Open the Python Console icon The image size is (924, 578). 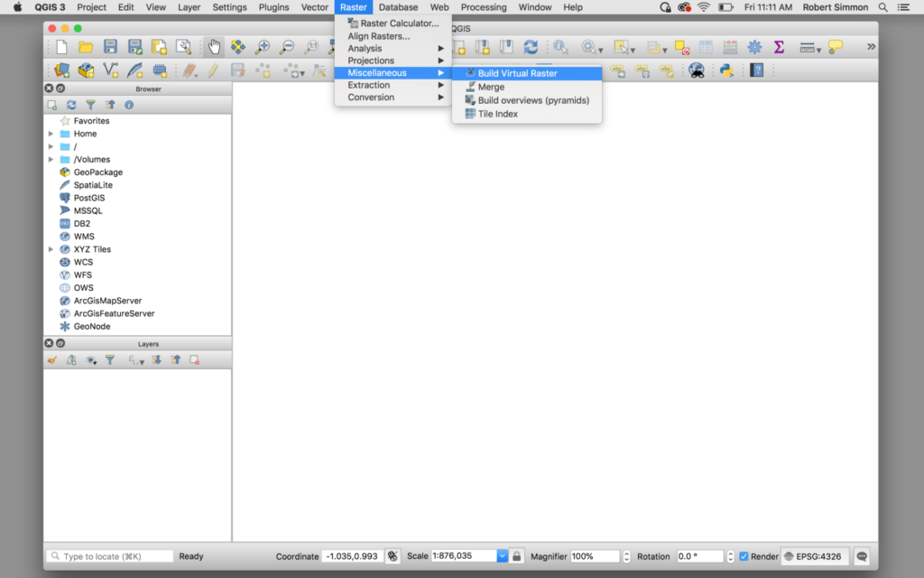tap(726, 70)
